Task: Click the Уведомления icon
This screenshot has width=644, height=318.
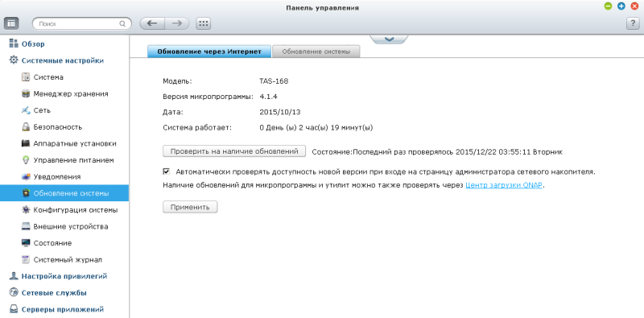Action: [26, 176]
